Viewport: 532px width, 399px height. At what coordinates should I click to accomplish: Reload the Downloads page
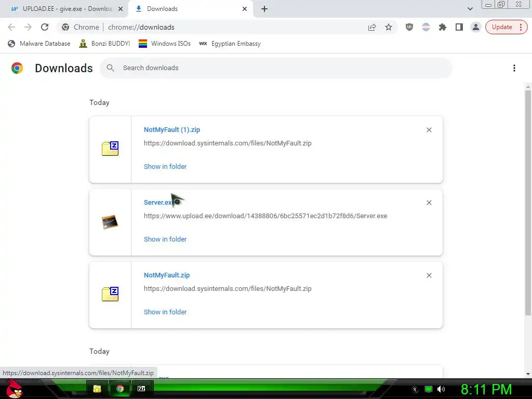pyautogui.click(x=45, y=27)
